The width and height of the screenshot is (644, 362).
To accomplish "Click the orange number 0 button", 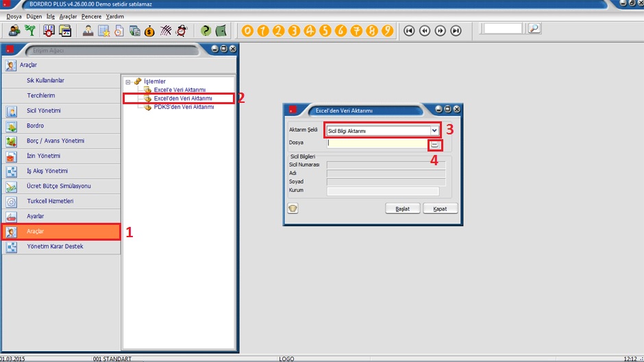I will (x=247, y=31).
